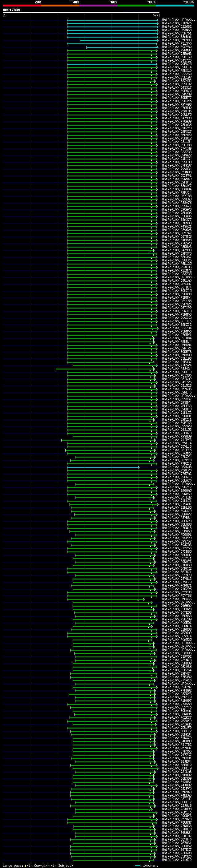
Task: Select row label UniRef100_Q3EAH3
Action: [x=177, y=54]
